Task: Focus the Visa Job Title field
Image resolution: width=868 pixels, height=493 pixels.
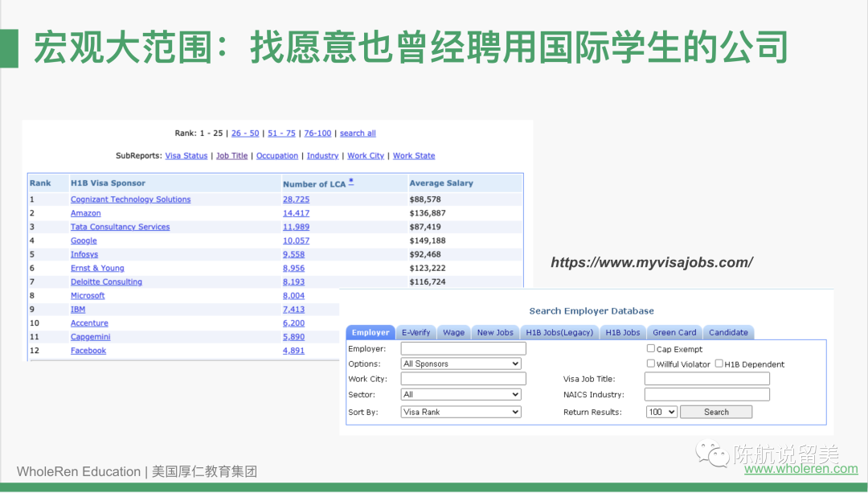Action: pyautogui.click(x=706, y=379)
